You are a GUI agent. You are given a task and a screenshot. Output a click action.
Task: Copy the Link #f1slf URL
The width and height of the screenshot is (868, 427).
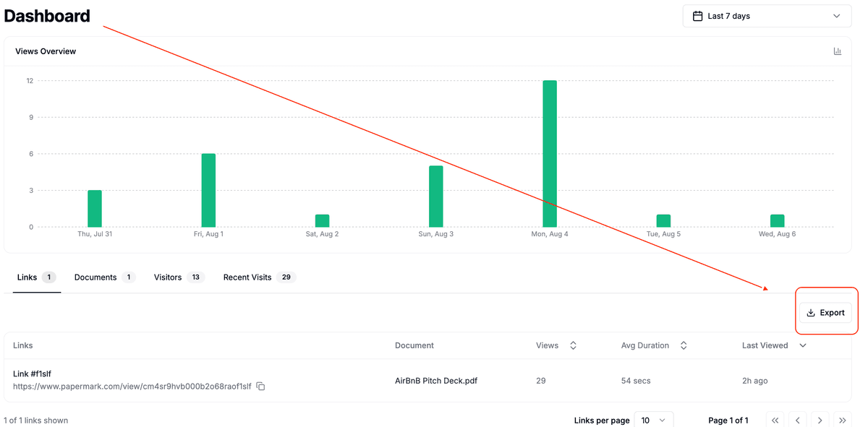(x=261, y=387)
